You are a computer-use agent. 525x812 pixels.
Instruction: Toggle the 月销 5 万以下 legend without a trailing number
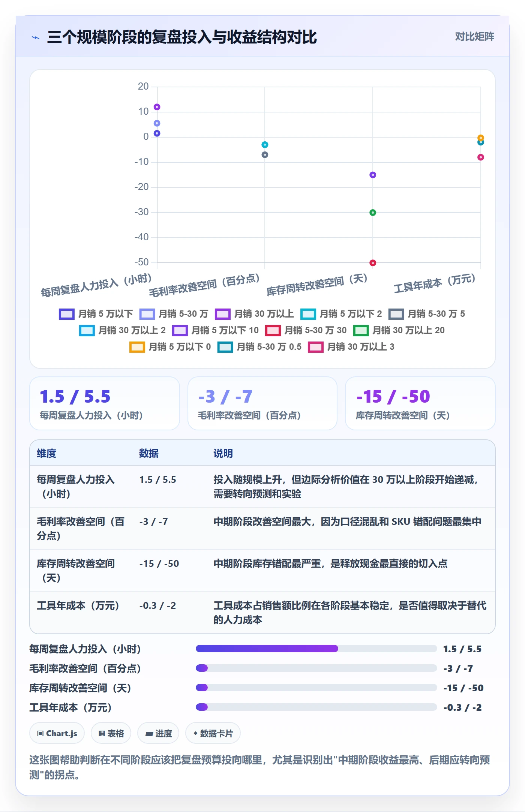pos(96,314)
